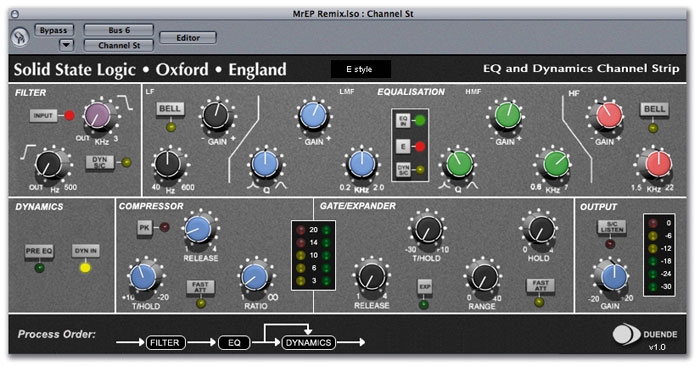700x366 pixels.
Task: Click the Bypass button
Action: click(54, 30)
